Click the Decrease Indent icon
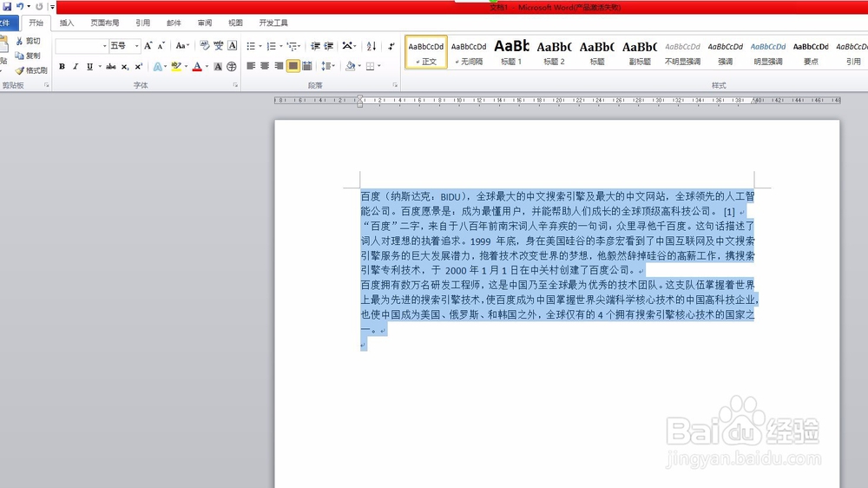 pyautogui.click(x=316, y=46)
